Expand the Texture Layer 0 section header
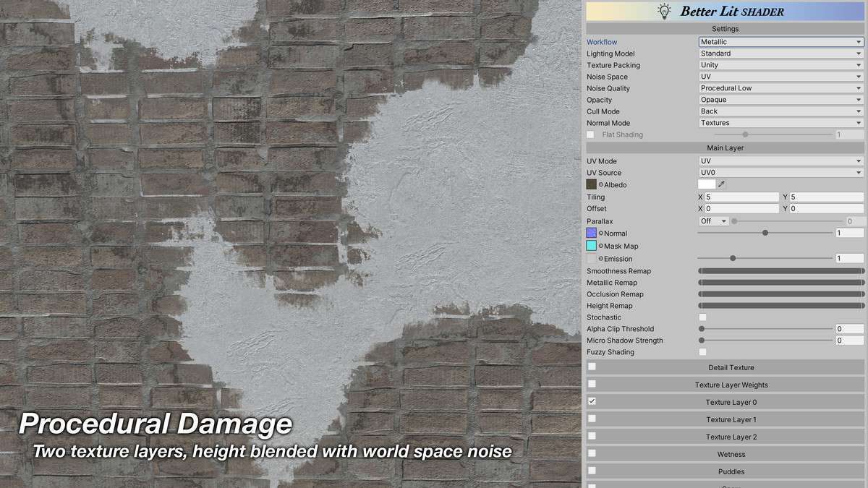This screenshot has height=488, width=868. [726, 402]
